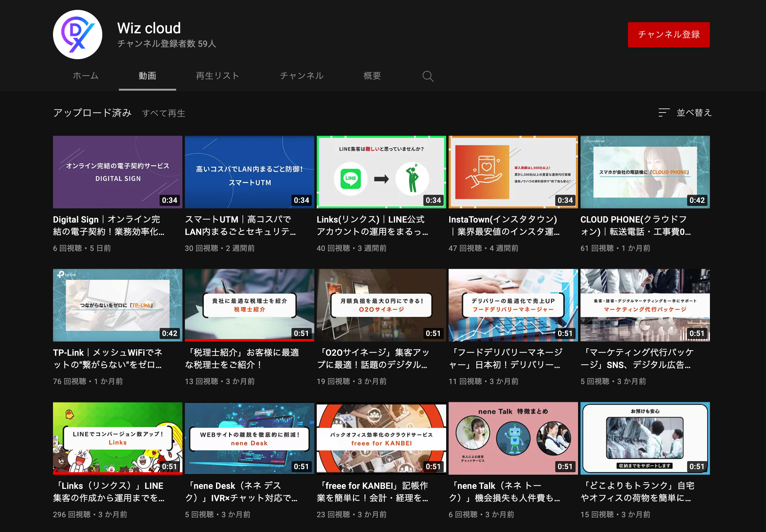The width and height of the screenshot is (766, 532).
Task: Click the 「フードデリバリーマネージャー」 title
Action: click(x=506, y=358)
